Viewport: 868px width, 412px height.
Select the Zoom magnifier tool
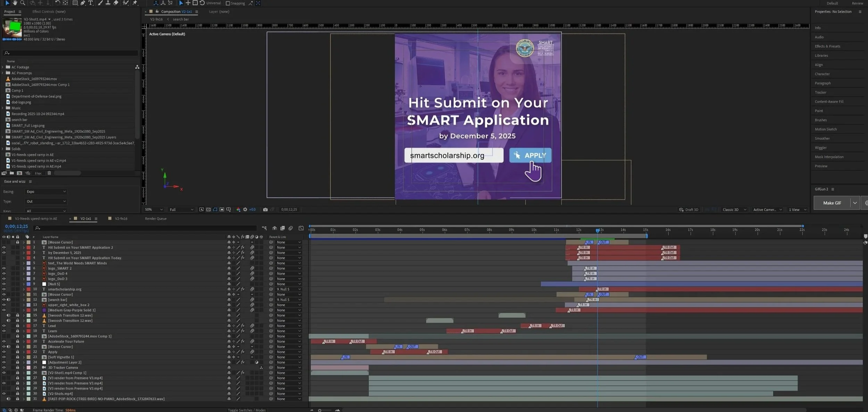(x=23, y=3)
